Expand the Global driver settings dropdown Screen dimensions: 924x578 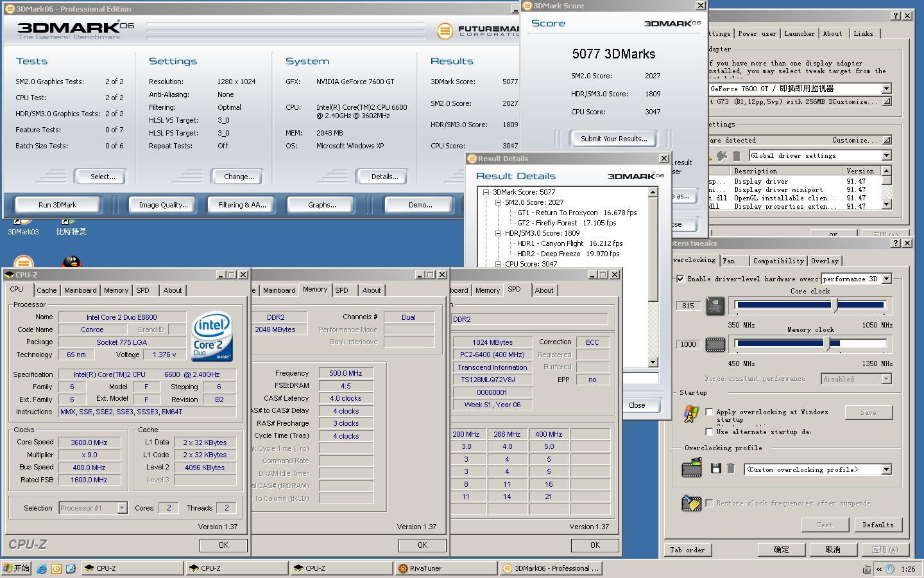coord(886,155)
